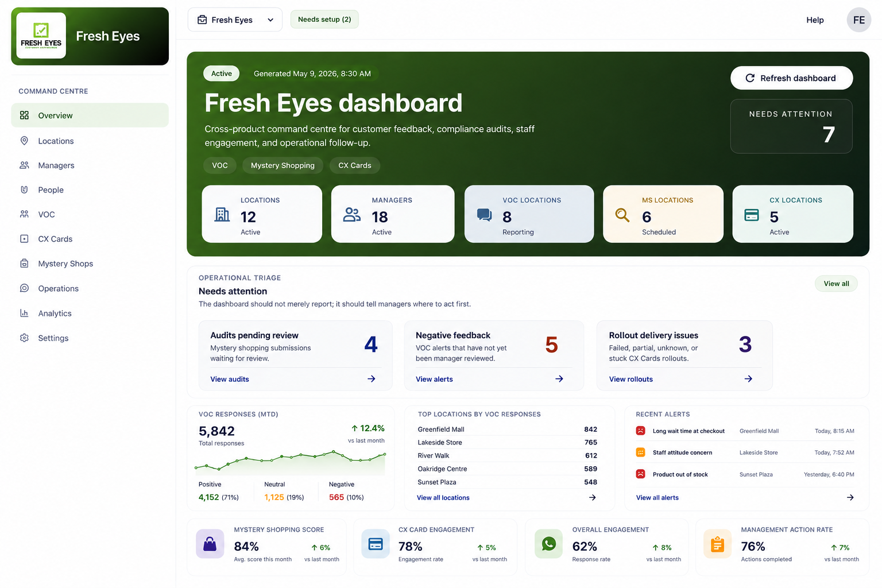Follow the View rollouts link
The image size is (882, 588).
click(x=631, y=379)
